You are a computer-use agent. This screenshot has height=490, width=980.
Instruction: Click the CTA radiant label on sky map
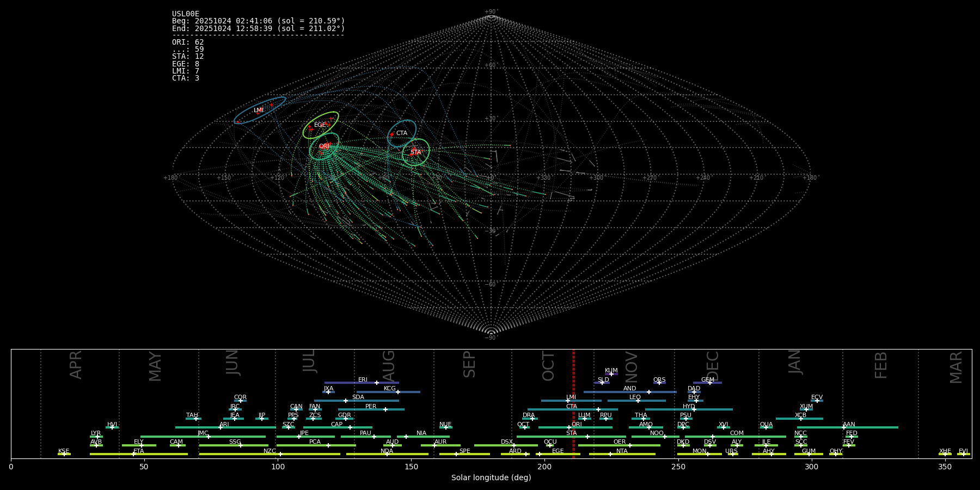[x=402, y=133]
